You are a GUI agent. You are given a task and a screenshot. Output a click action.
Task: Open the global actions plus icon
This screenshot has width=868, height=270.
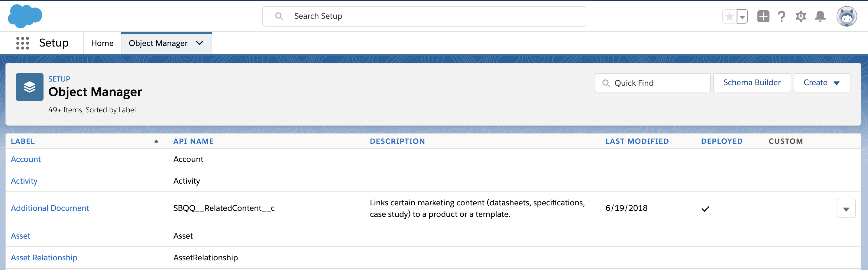(x=763, y=16)
